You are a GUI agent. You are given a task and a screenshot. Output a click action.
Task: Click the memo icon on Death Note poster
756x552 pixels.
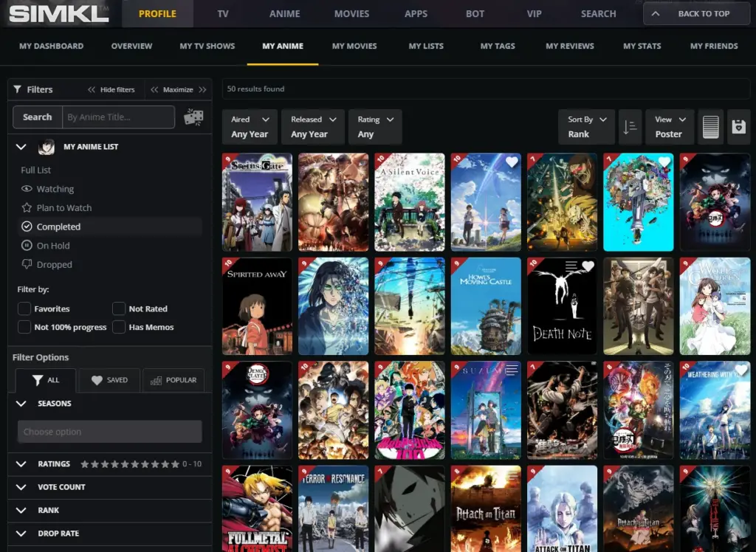571,266
